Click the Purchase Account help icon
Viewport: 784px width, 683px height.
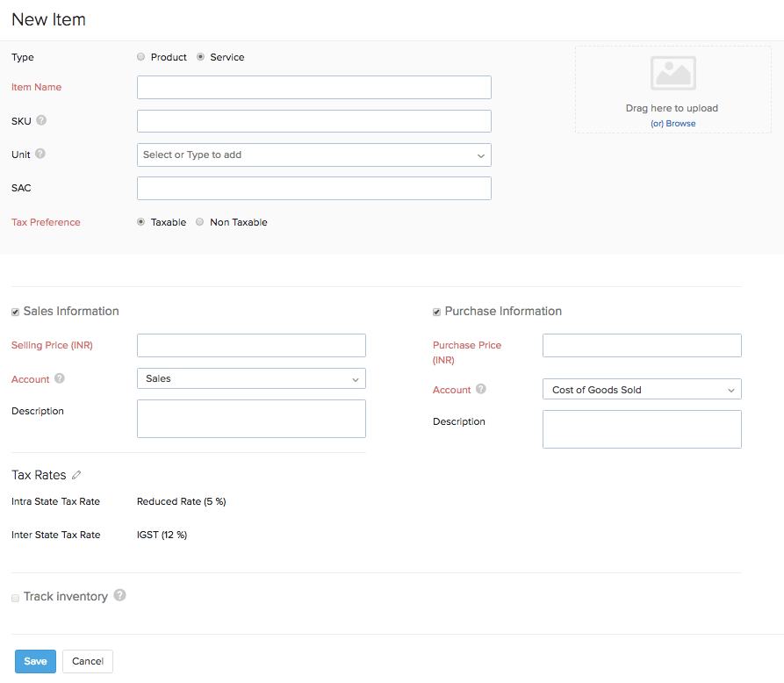point(481,390)
